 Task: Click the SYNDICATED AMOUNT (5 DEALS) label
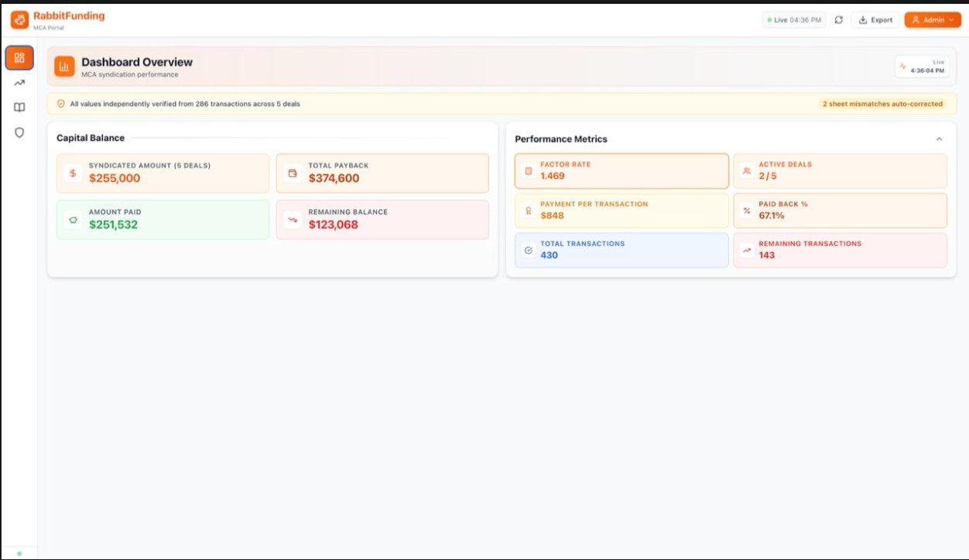149,166
